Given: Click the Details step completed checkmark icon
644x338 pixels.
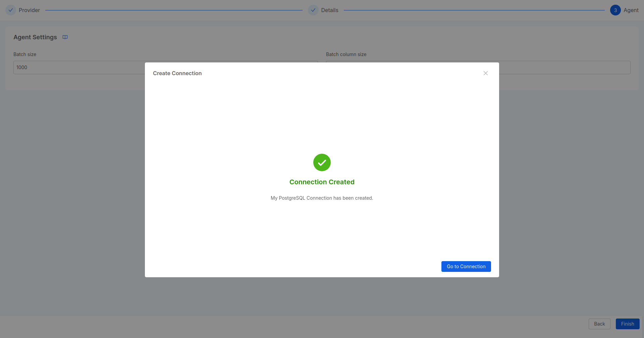Looking at the screenshot, I should 313,10.
